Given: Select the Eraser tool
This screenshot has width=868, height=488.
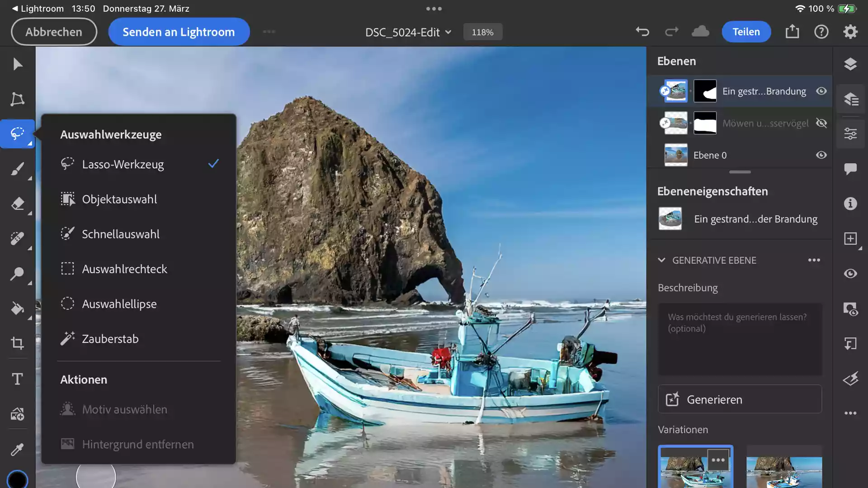Looking at the screenshot, I should (x=17, y=204).
